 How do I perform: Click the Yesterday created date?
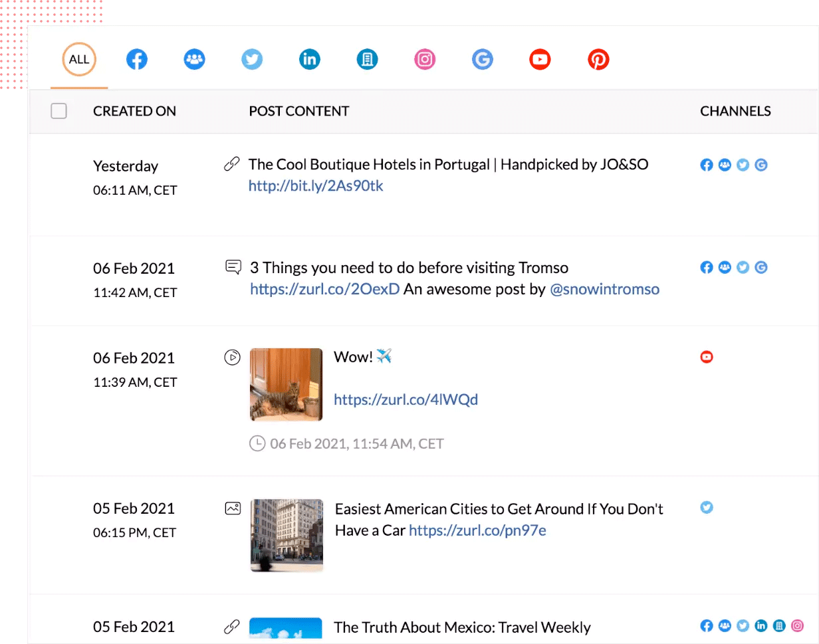(x=126, y=166)
